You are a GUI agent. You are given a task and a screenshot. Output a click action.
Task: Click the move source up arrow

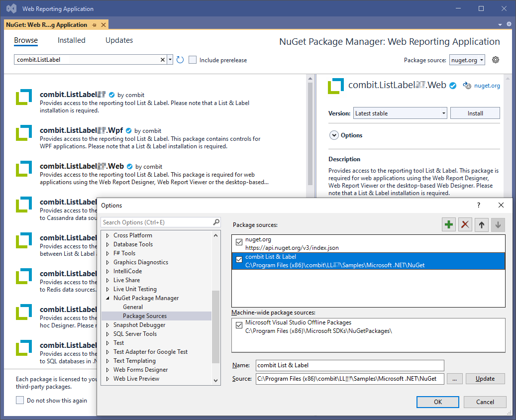pyautogui.click(x=481, y=225)
